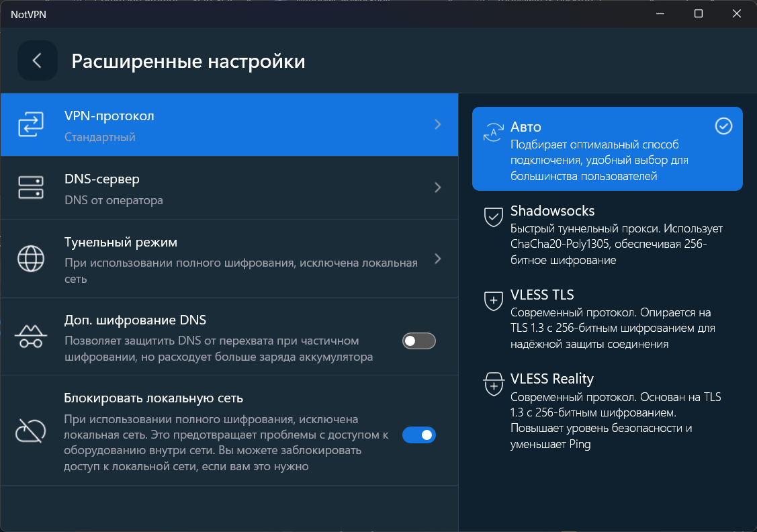The height and width of the screenshot is (532, 757).
Task: Click the Блокировать локальную сеть label
Action: tap(154, 398)
